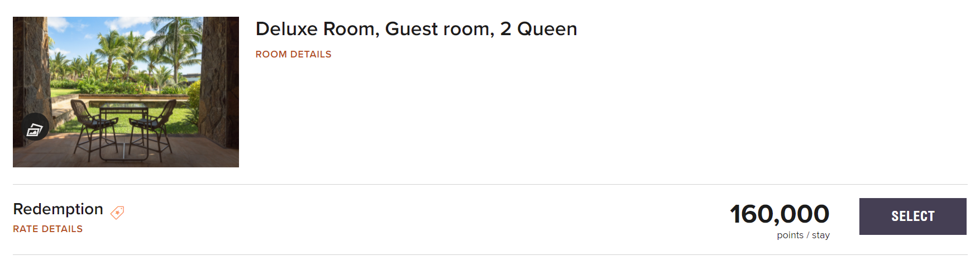Click the Redemption rate label
This screenshot has height=260, width=980.
coord(58,209)
